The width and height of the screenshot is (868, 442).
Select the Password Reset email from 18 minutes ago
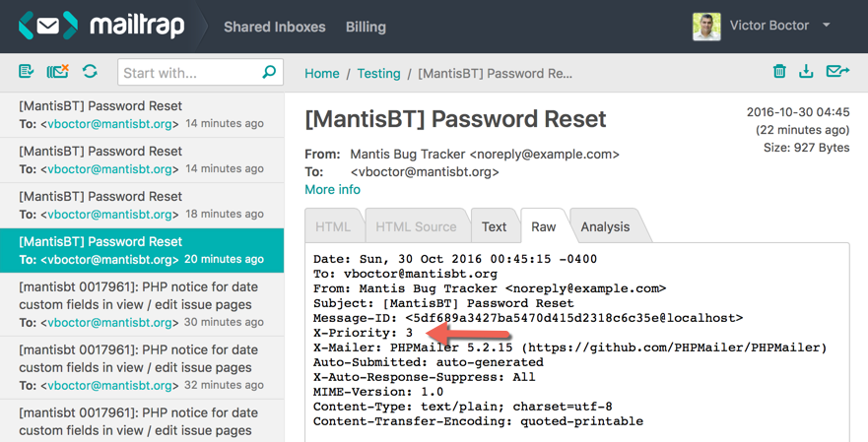click(x=142, y=205)
